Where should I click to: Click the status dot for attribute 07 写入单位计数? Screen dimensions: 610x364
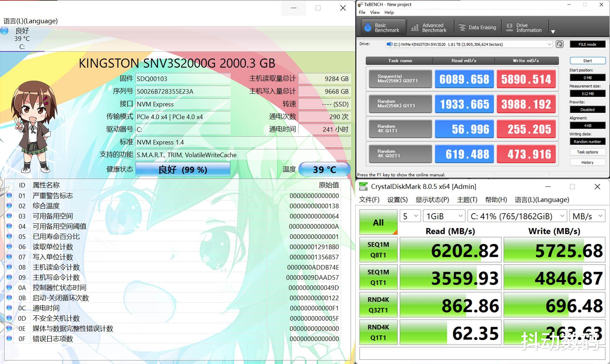9,257
